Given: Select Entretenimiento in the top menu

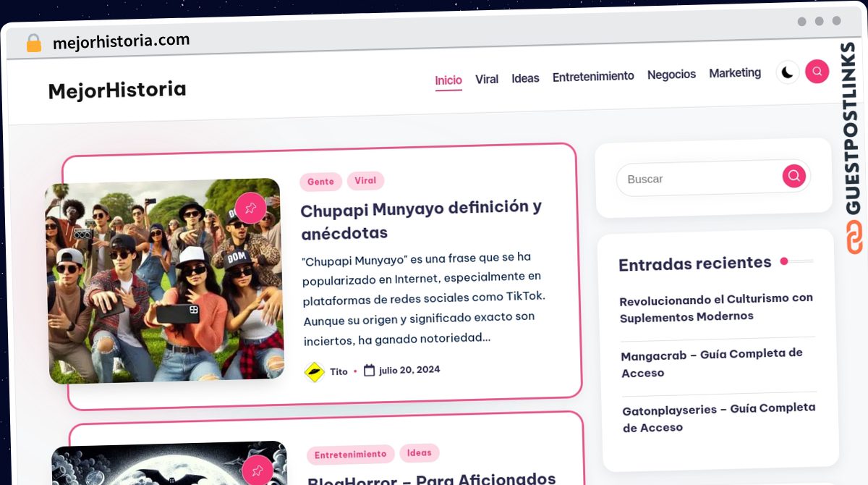Looking at the screenshot, I should (x=593, y=76).
